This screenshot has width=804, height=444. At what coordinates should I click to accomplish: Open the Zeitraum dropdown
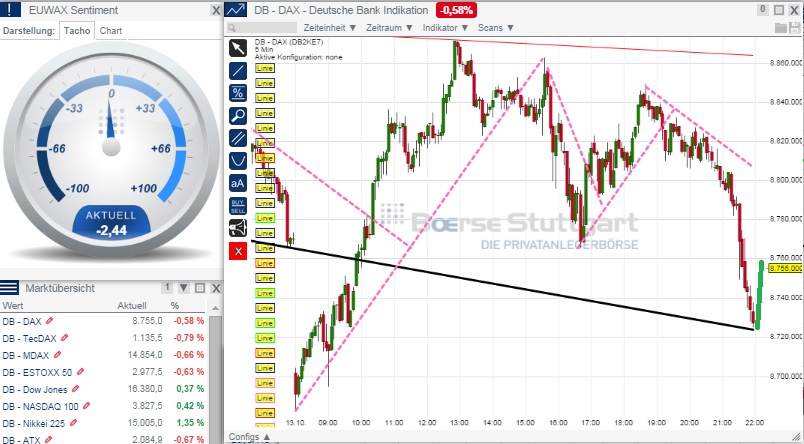[390, 28]
